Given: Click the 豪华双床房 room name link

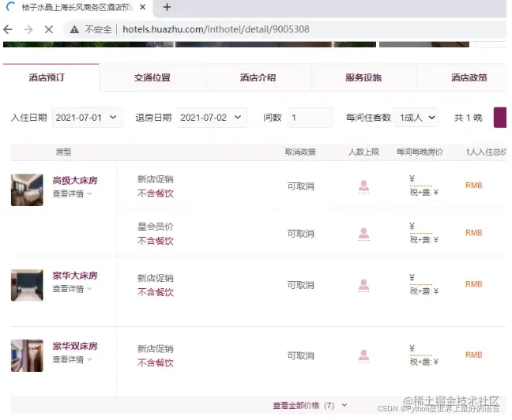Looking at the screenshot, I should click(75, 347).
